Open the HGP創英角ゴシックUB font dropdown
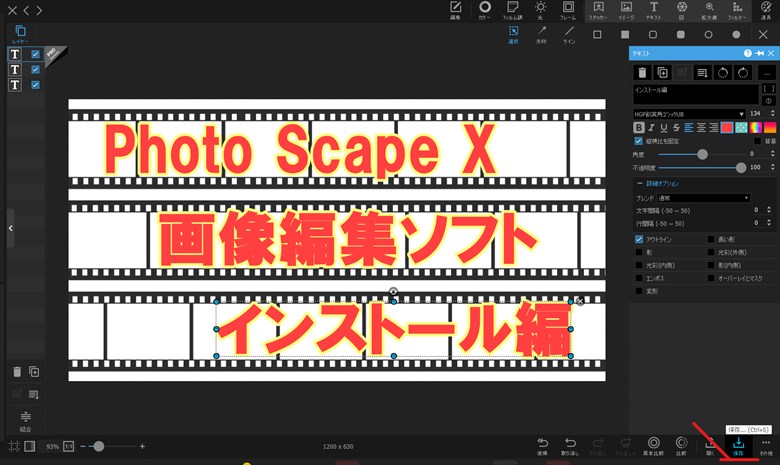 tap(689, 114)
